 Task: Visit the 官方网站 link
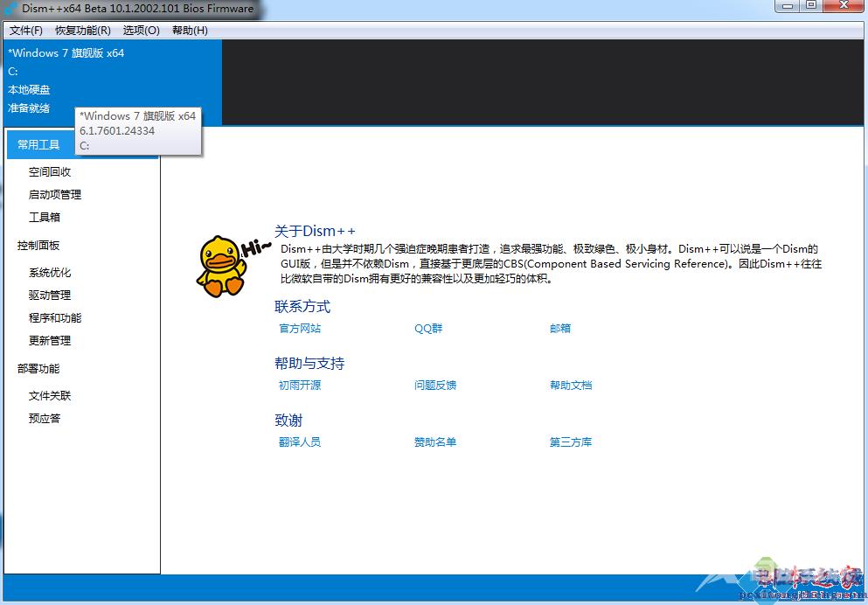[x=301, y=328]
